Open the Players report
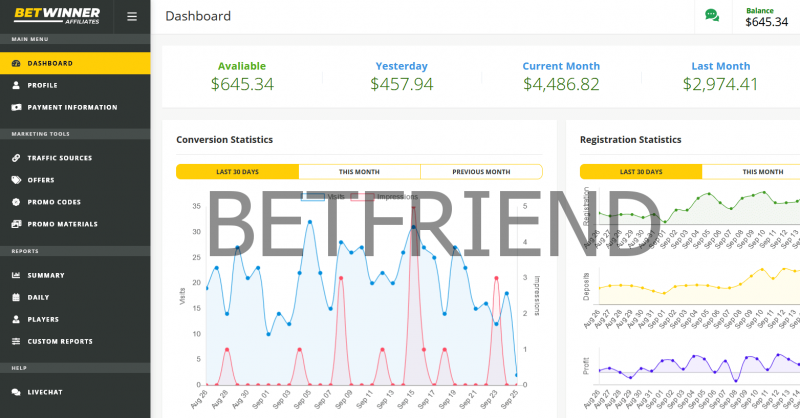 pyautogui.click(x=75, y=319)
